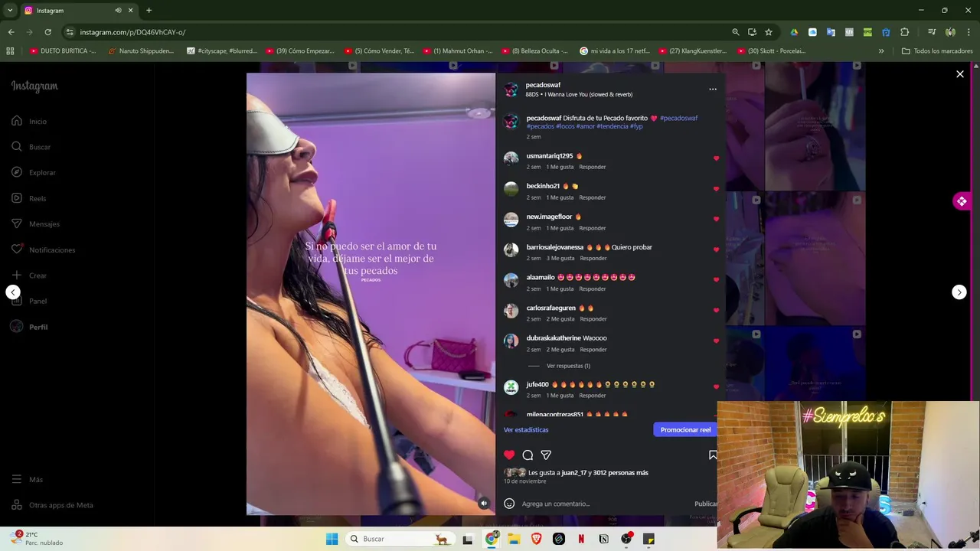Share the post with the paper-plane icon

[546, 455]
